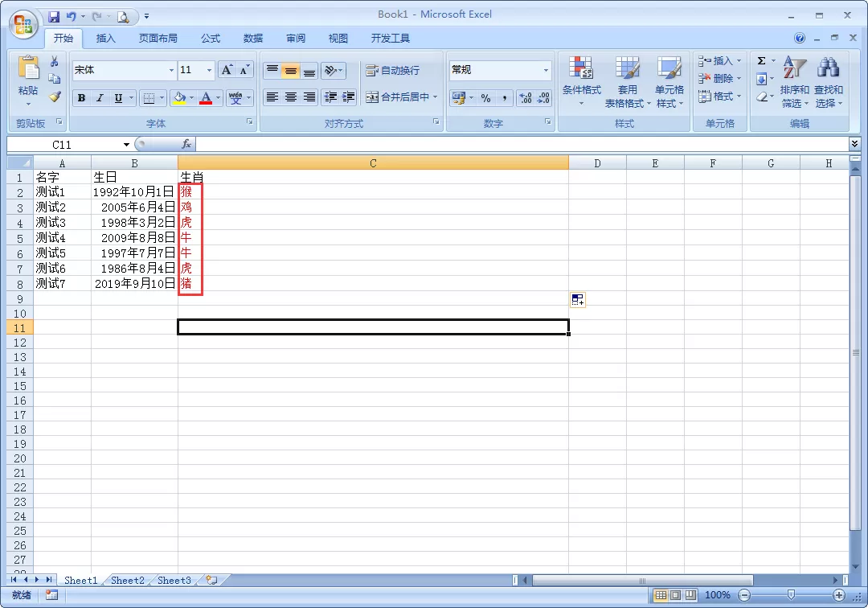868x608 pixels.
Task: Switch to 插入 ribbon tab
Action: coord(105,39)
